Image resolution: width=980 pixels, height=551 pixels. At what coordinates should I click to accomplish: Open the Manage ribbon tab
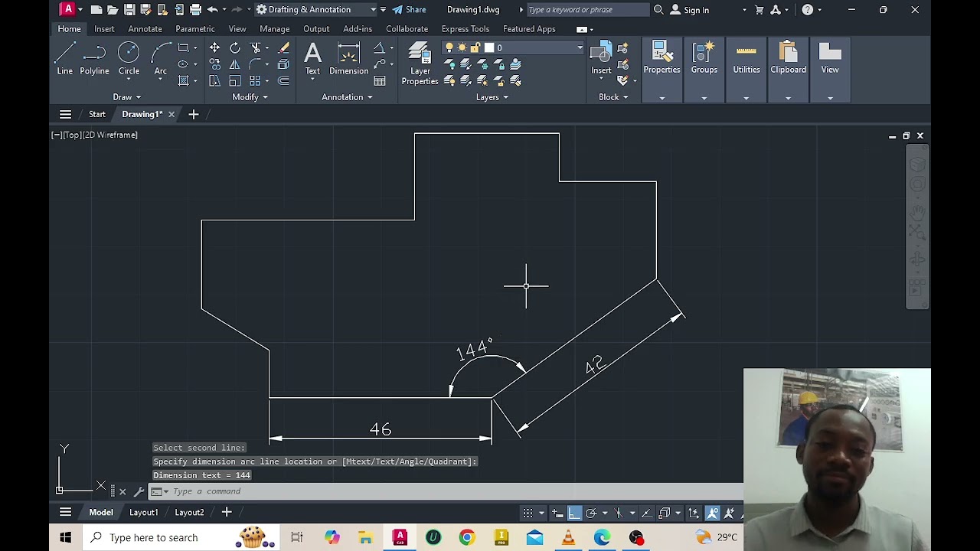pyautogui.click(x=274, y=29)
